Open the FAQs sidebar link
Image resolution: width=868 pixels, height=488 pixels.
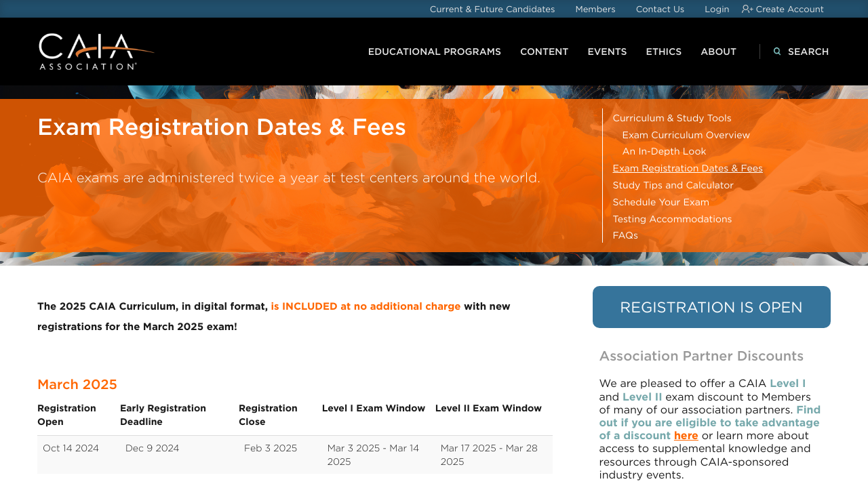(x=625, y=235)
